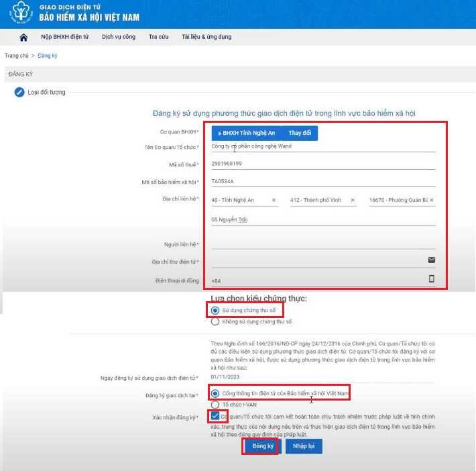Choose Tổ chức I-VAN radio button
476x471 pixels.
point(215,405)
